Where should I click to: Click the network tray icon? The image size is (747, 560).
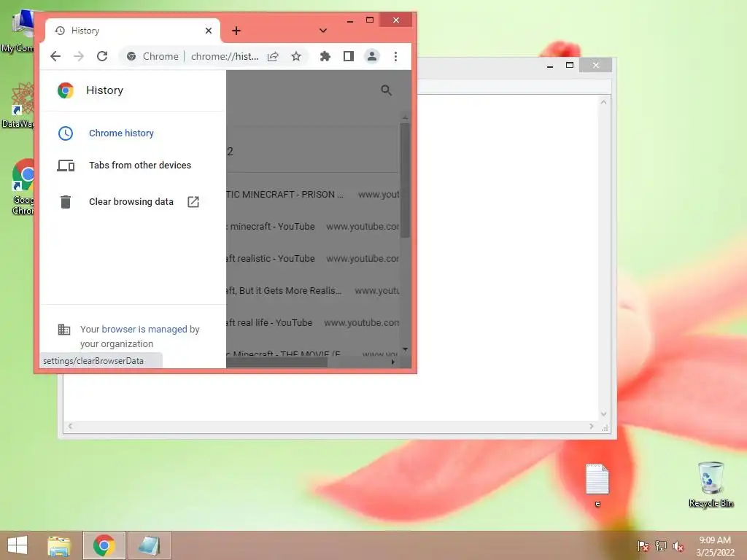pyautogui.click(x=661, y=545)
